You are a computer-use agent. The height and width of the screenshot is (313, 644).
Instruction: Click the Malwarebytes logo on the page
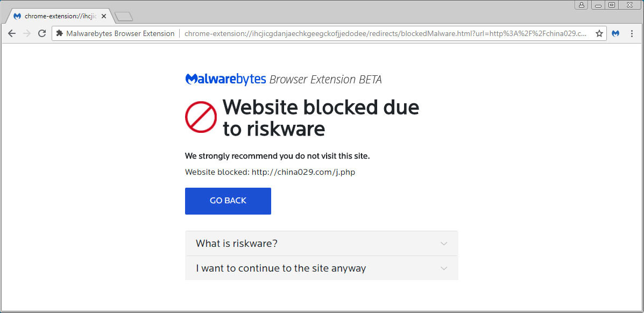pyautogui.click(x=225, y=79)
